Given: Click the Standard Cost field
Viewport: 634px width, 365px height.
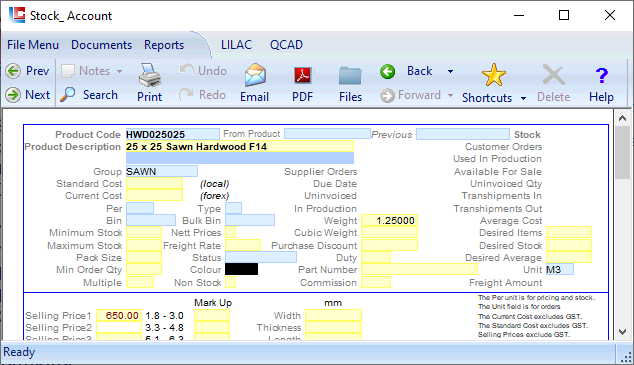Looking at the screenshot, I should [154, 184].
